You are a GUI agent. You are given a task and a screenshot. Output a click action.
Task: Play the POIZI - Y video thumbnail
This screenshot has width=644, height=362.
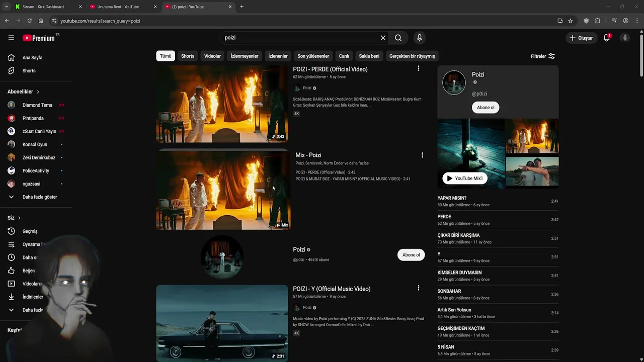[222, 323]
